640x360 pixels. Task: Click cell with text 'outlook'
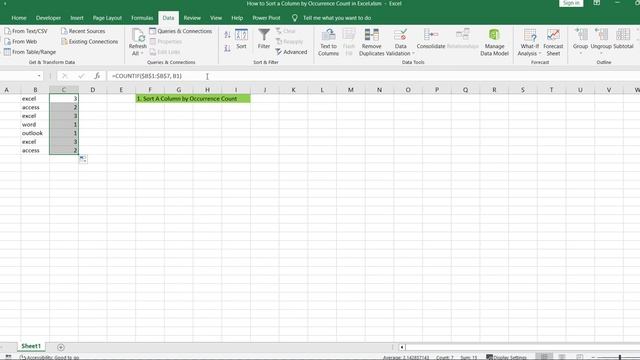[35, 133]
